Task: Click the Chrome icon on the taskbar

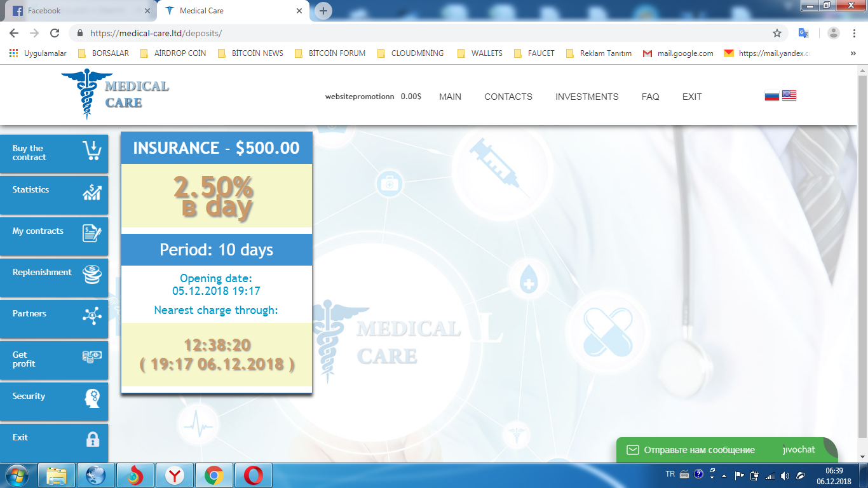Action: (214, 475)
